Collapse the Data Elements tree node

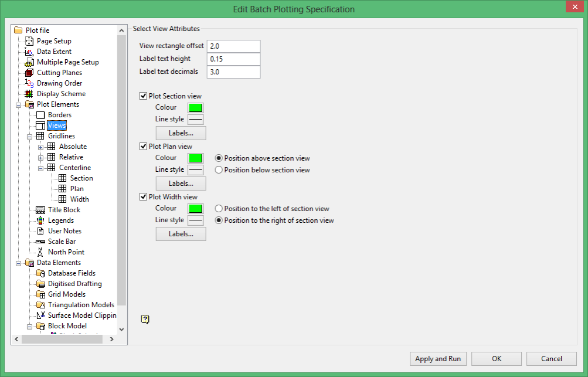[18, 263]
